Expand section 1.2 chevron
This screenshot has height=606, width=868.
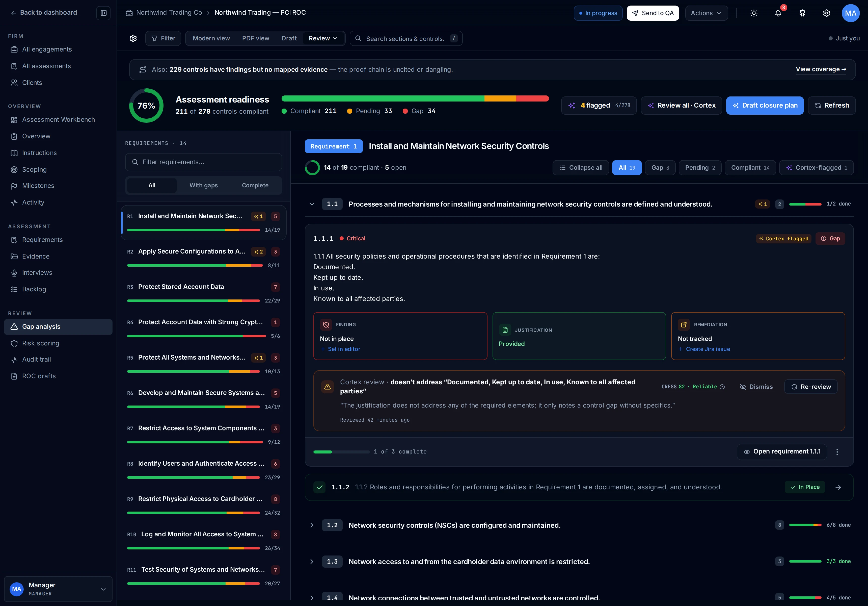point(312,525)
